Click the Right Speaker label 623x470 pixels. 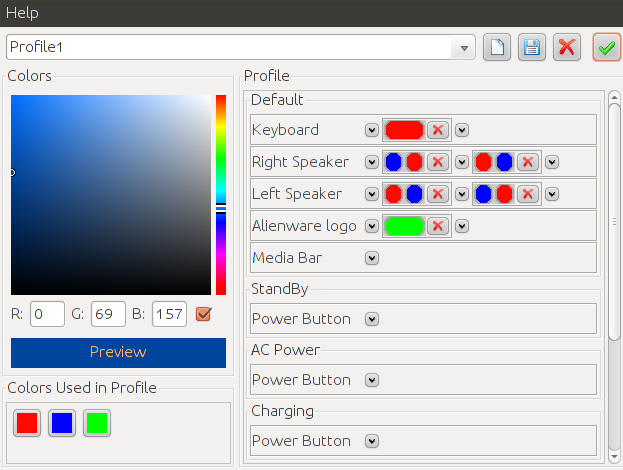click(x=300, y=162)
